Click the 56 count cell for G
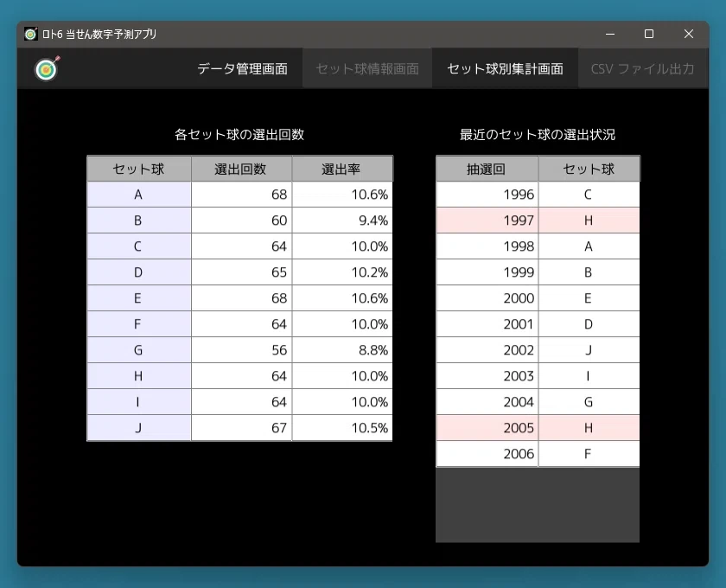Viewport: 726px width, 588px height. point(241,350)
